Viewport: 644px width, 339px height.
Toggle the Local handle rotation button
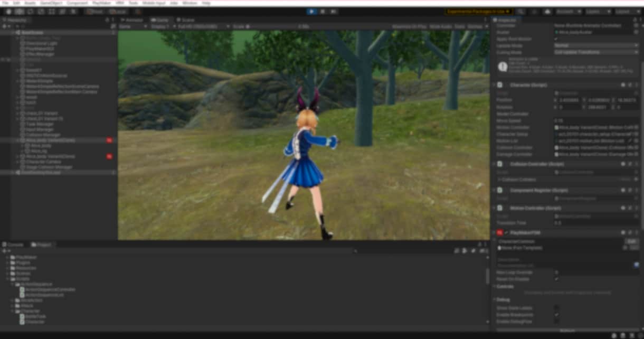(x=117, y=11)
